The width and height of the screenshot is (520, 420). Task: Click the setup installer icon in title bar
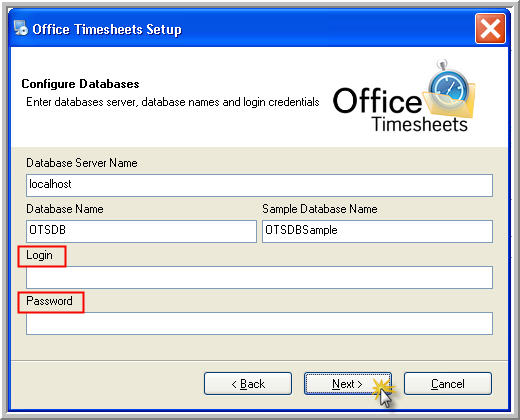click(21, 28)
